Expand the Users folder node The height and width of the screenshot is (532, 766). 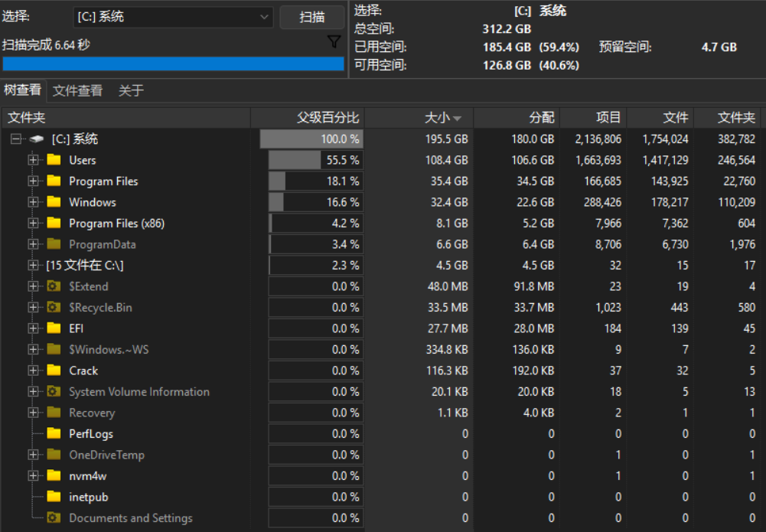[x=33, y=160]
